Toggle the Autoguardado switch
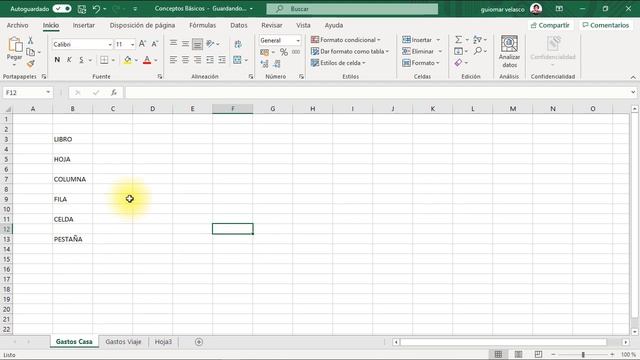Image resolution: width=640 pixels, height=360 pixels. (62, 9)
